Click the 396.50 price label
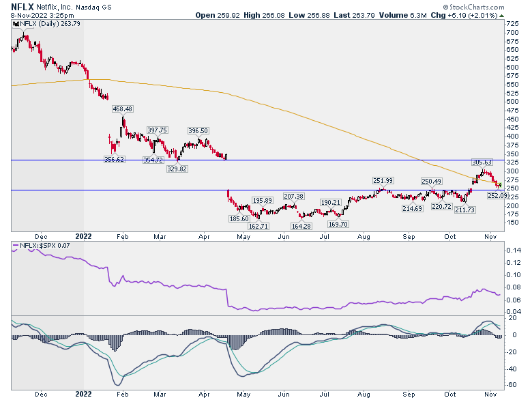This screenshot has height=400, width=532. point(198,131)
